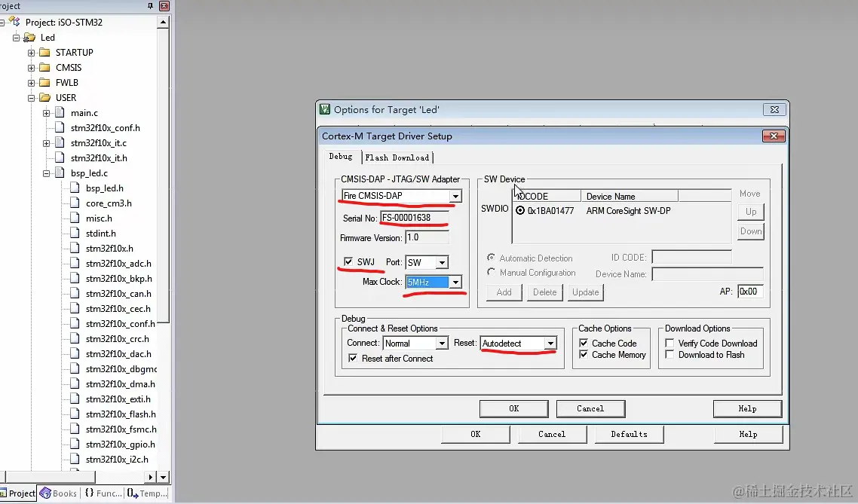Click the stm32f10x_conf.h file icon under USER
The height and width of the screenshot is (504, 858).
click(x=60, y=128)
